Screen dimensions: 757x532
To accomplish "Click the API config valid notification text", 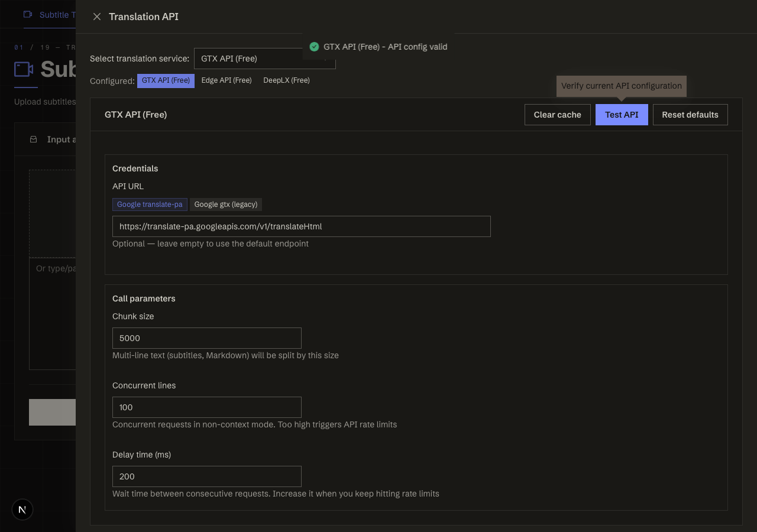I will [x=386, y=47].
